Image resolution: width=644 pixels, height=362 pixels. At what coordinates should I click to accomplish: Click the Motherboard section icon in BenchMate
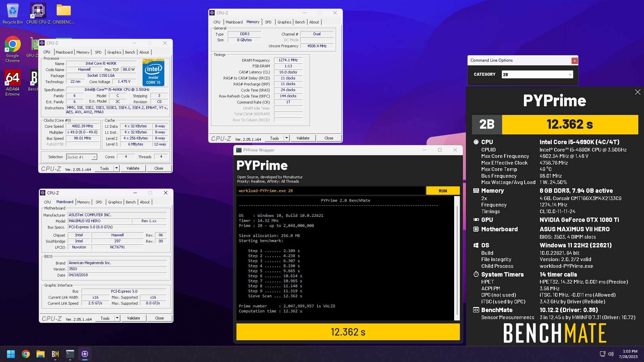pos(476,229)
